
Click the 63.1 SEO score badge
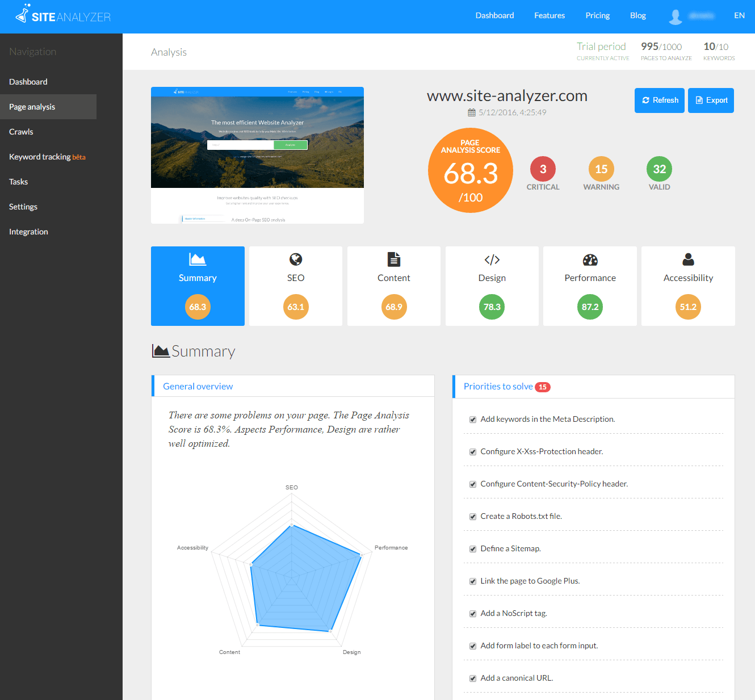point(296,307)
